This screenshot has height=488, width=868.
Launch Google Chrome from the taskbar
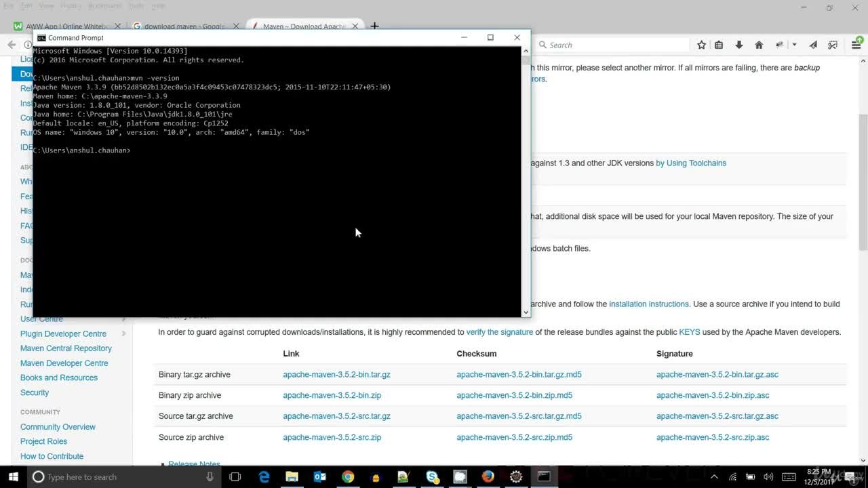click(347, 476)
